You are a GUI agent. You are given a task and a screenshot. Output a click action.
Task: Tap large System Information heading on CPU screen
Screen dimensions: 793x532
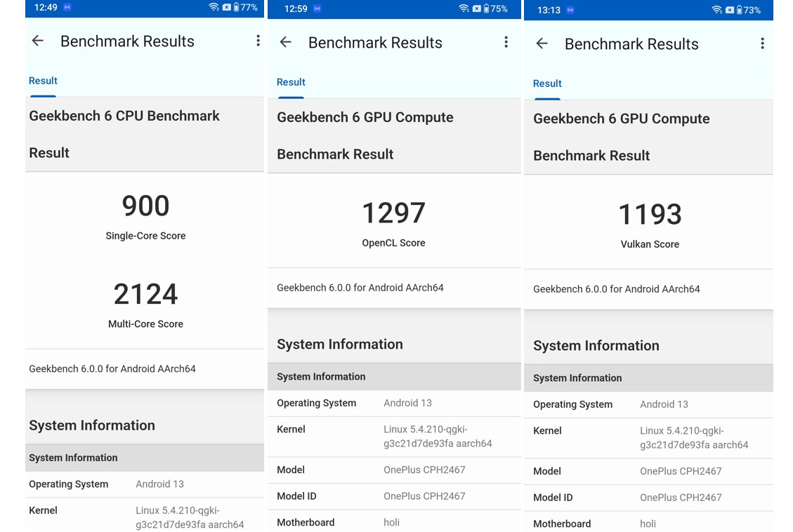point(92,425)
